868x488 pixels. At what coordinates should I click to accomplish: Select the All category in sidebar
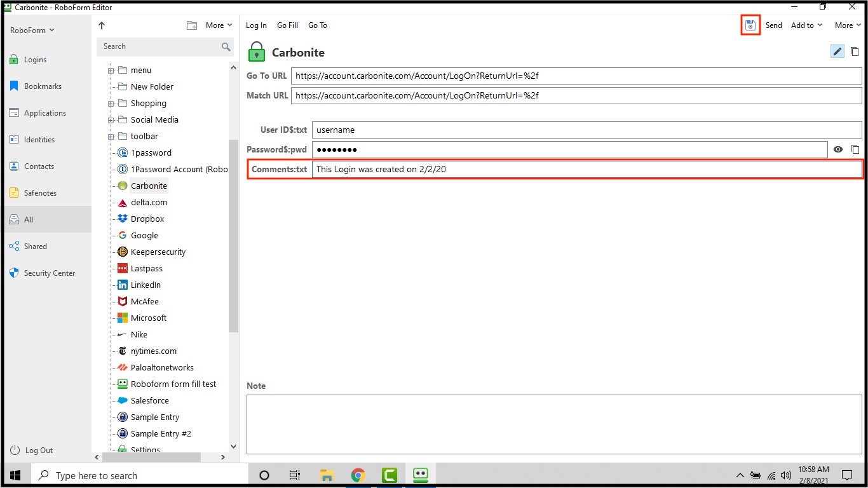click(x=47, y=220)
